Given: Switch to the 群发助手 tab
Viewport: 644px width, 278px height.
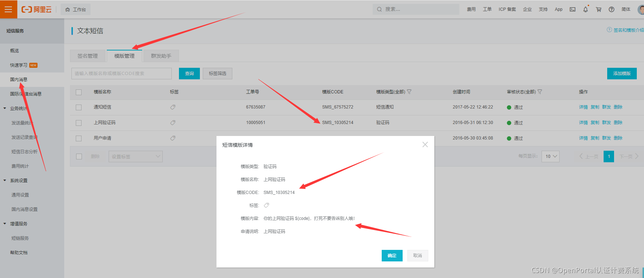Looking at the screenshot, I should (x=161, y=56).
